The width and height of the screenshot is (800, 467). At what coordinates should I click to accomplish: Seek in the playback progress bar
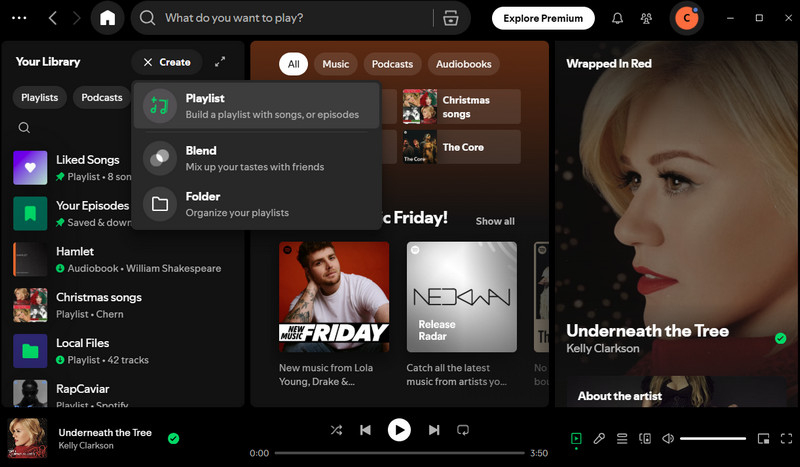(x=399, y=453)
